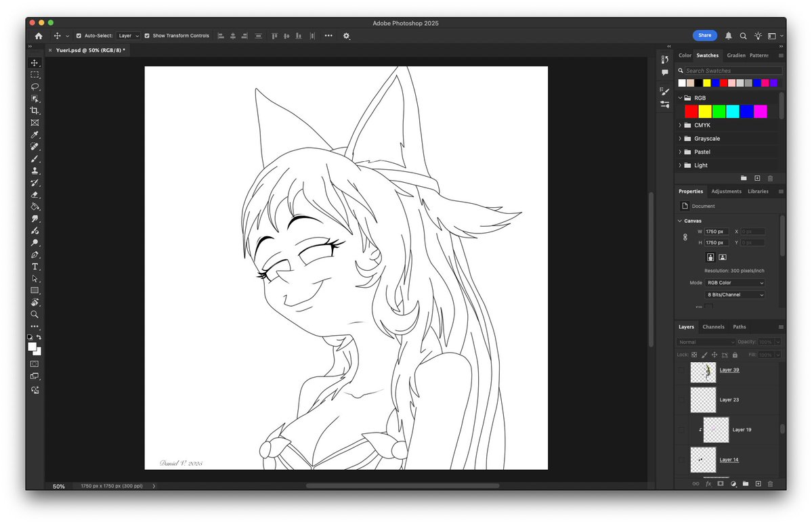Screen dimensions: 812x524
Task: Swap foreground and background colors
Action: click(x=39, y=337)
